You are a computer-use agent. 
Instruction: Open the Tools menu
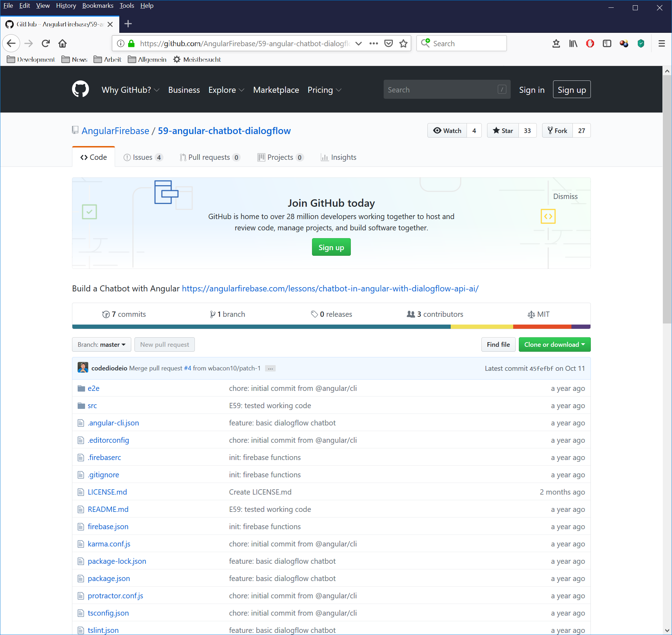click(x=127, y=6)
